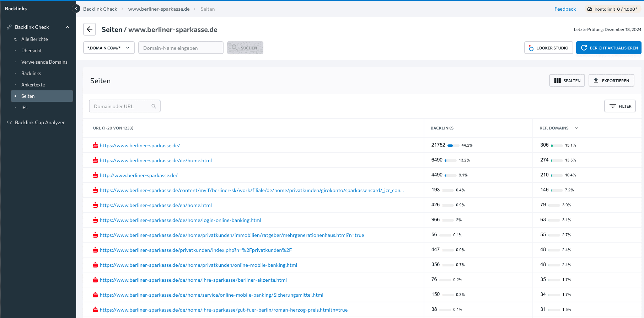Viewport: 644px width, 318px height.
Task: Open Backlink Gap Analyzer
Action: 40,122
